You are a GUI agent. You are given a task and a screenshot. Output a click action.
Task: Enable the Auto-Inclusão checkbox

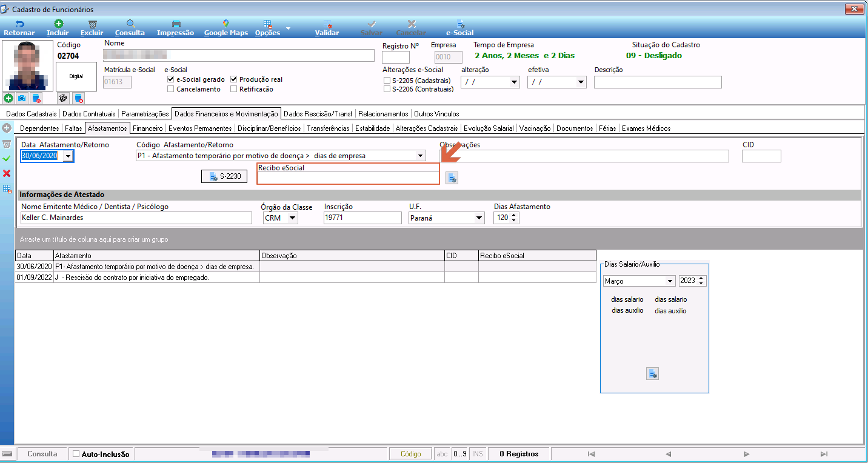click(76, 454)
